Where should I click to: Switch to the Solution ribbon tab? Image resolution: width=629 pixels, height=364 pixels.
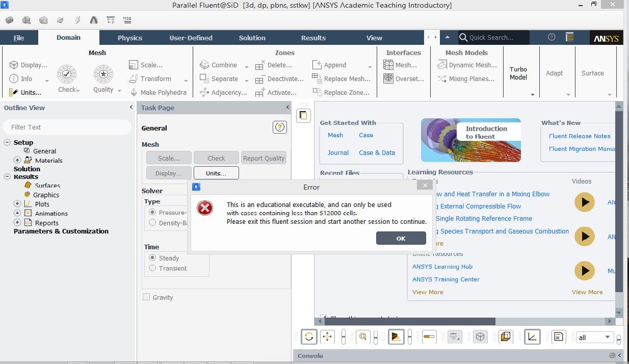point(252,38)
